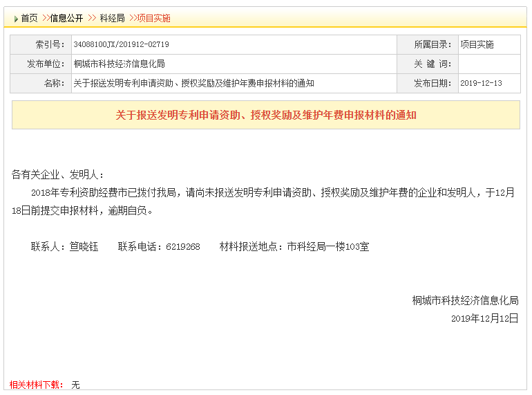
Task: Click the signature date 2019年12月12日
Action: pyautogui.click(x=484, y=319)
